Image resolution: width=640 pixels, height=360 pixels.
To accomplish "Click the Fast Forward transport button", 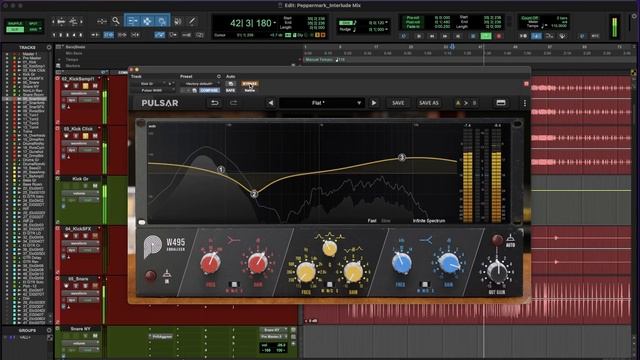I will click(x=445, y=36).
